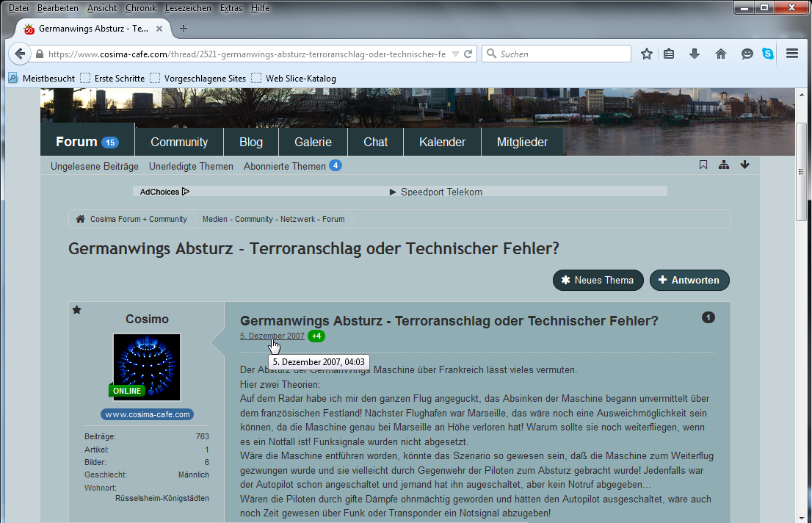Switch to the Galerie tab

pyautogui.click(x=313, y=143)
